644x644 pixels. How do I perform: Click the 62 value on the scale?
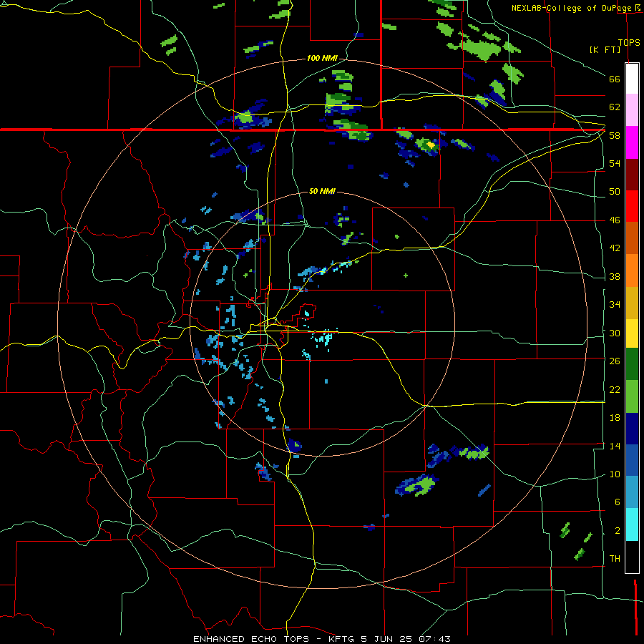coord(615,107)
